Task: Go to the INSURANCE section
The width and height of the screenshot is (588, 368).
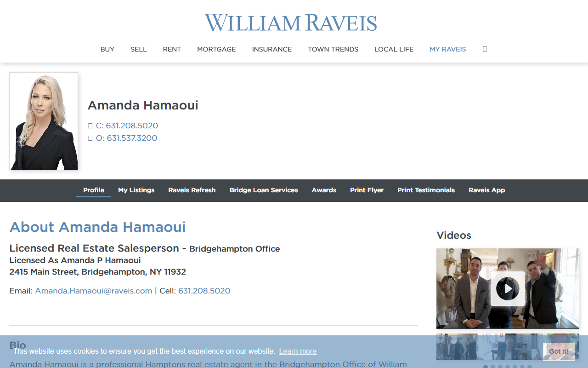Action: pyautogui.click(x=272, y=49)
